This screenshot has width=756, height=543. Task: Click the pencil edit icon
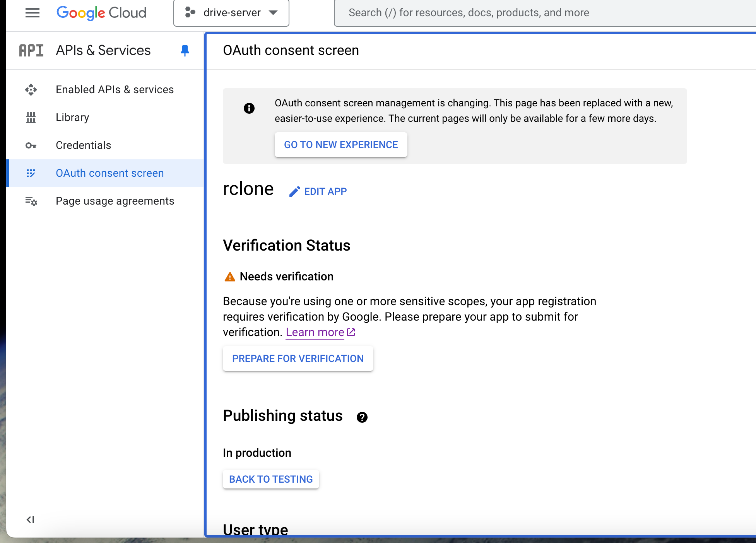294,191
